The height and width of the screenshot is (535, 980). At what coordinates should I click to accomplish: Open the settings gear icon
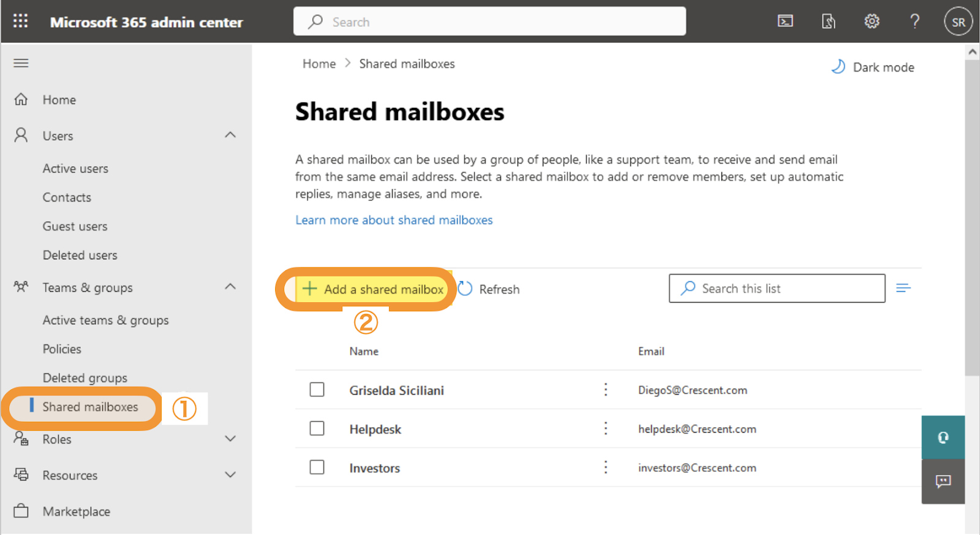tap(872, 21)
